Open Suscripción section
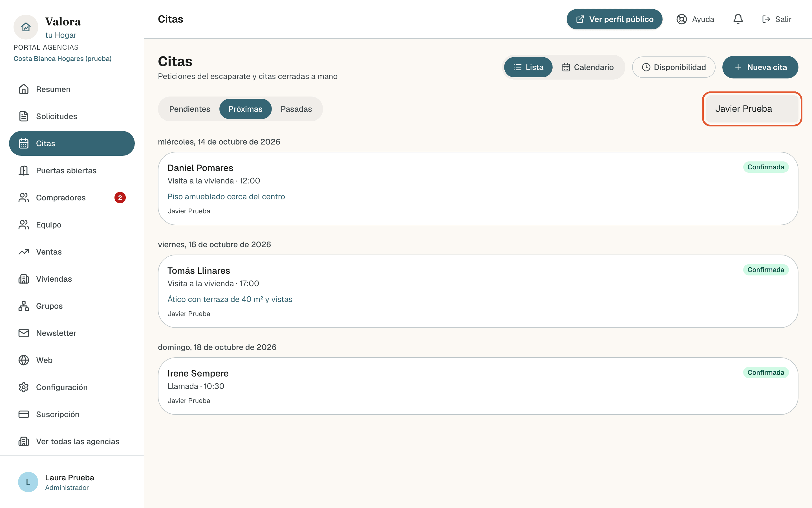This screenshot has width=812, height=508. (x=72, y=415)
